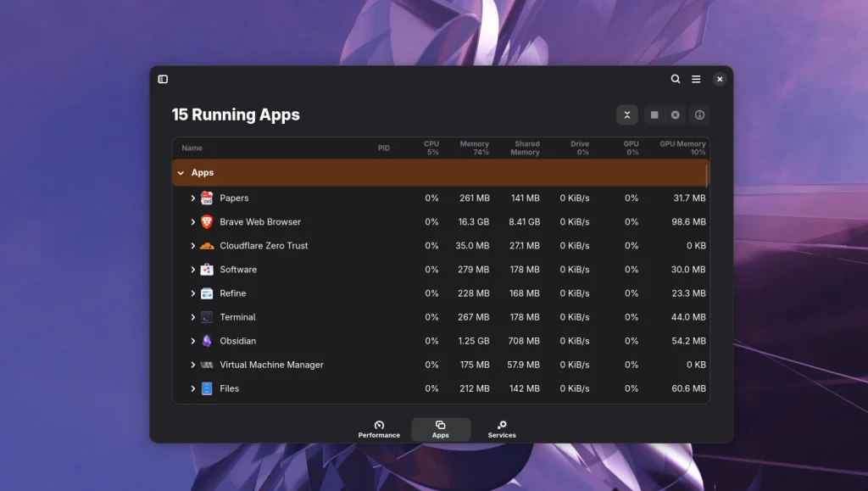
Task: Click the Terminal app icon
Action: [206, 316]
